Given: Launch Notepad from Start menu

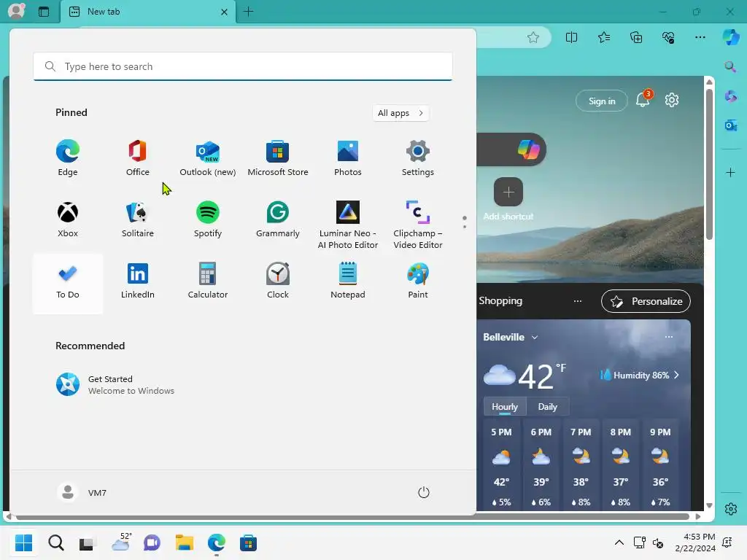Looking at the screenshot, I should [x=348, y=281].
